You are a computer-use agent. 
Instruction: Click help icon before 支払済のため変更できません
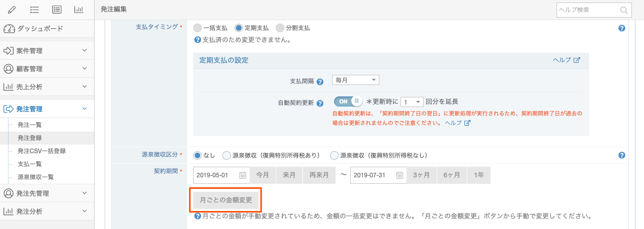(x=198, y=40)
